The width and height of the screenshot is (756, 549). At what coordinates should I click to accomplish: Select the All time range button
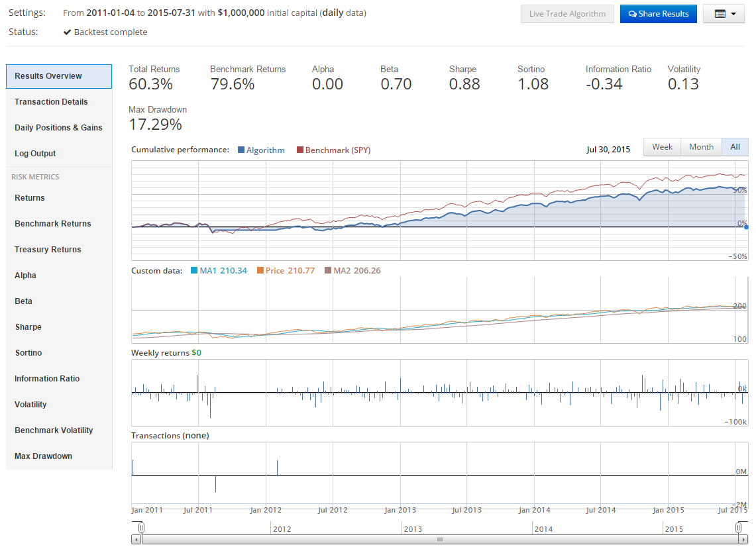click(735, 147)
